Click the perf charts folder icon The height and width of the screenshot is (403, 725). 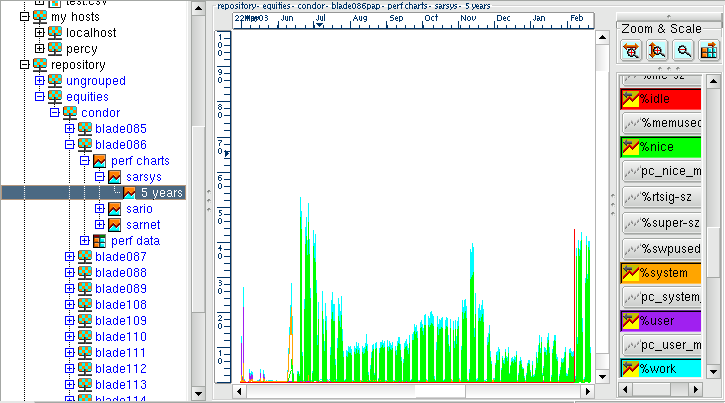coord(99,161)
